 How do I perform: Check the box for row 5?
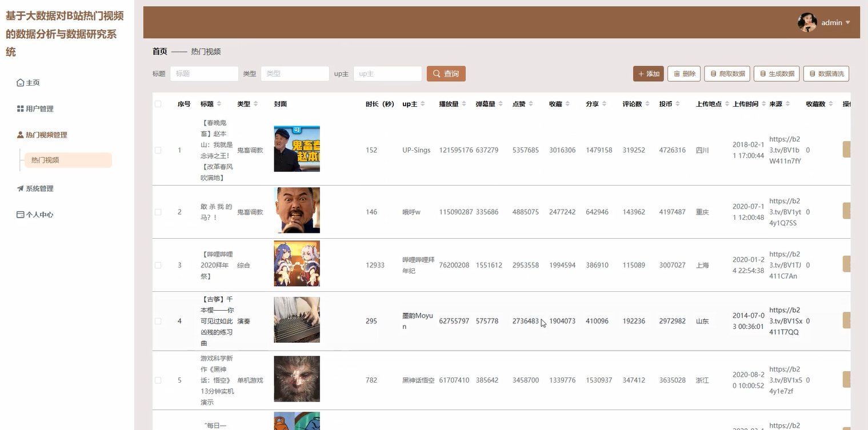[158, 380]
